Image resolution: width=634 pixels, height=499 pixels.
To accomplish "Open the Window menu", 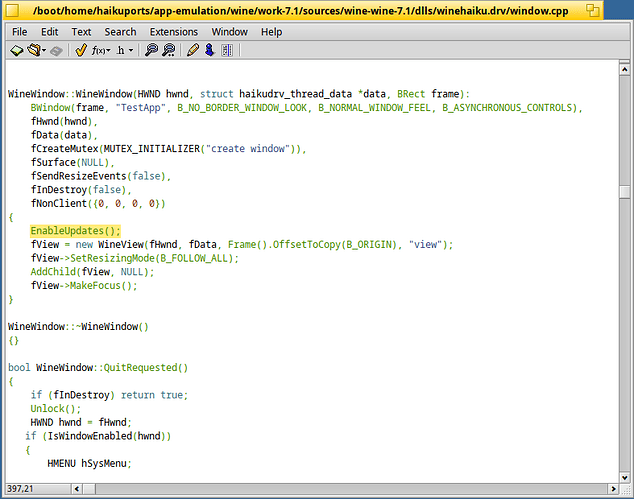I will pyautogui.click(x=229, y=32).
